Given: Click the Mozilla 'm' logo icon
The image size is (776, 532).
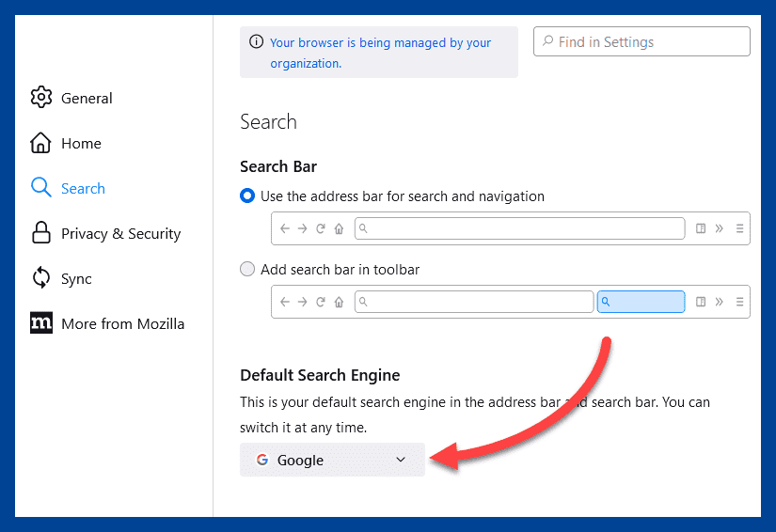Looking at the screenshot, I should click(x=41, y=322).
